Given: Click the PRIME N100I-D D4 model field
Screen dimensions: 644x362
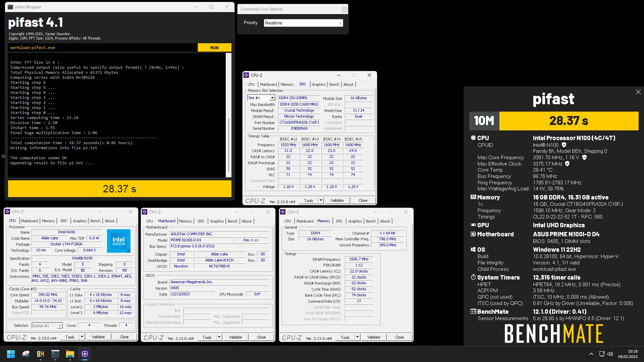Looking at the screenshot, I should (201, 240).
